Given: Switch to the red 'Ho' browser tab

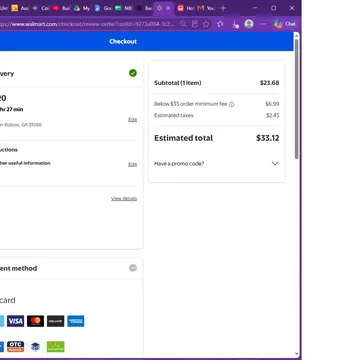Looking at the screenshot, I should pyautogui.click(x=185, y=8).
